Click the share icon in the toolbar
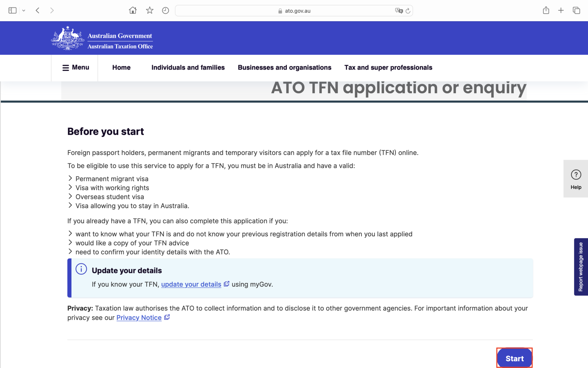 click(x=546, y=11)
